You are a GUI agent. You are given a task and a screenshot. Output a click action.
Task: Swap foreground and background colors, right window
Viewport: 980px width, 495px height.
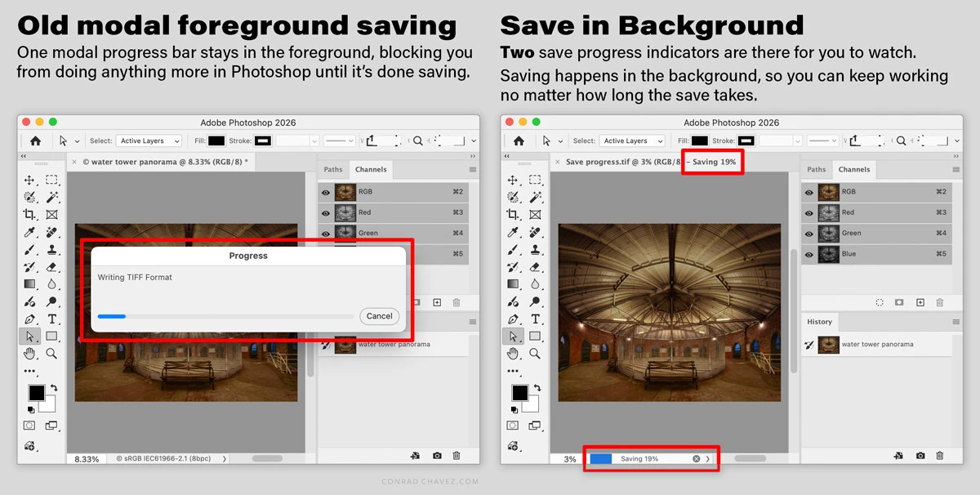click(x=537, y=388)
